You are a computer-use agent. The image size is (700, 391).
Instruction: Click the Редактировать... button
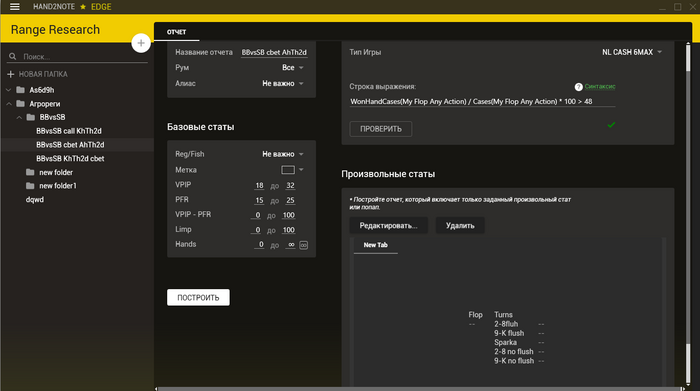click(388, 225)
